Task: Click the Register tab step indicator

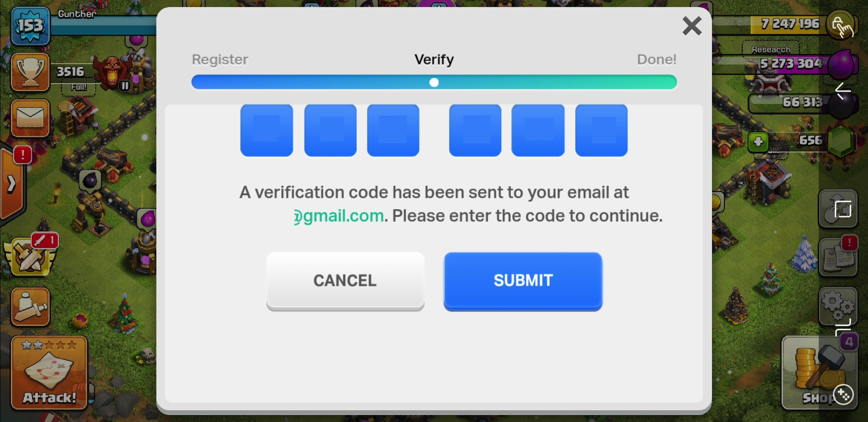Action: point(220,59)
